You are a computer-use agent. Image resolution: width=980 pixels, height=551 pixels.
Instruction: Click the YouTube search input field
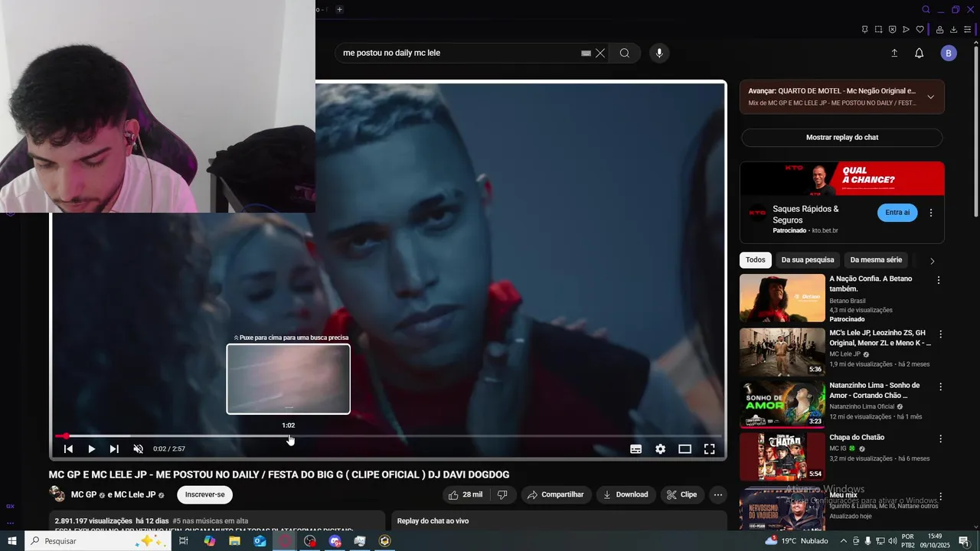coord(458,53)
